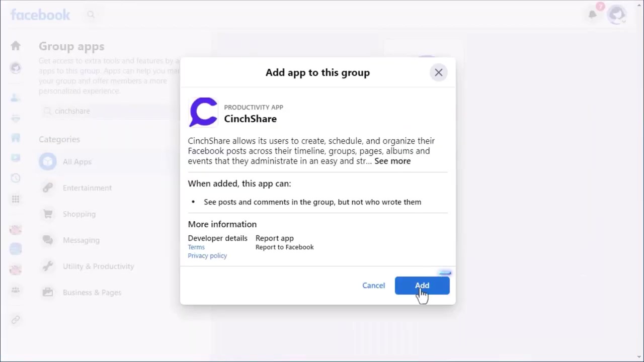Viewport: 644px width, 362px height.
Task: Click the Business & Pages icon
Action: tap(48, 292)
